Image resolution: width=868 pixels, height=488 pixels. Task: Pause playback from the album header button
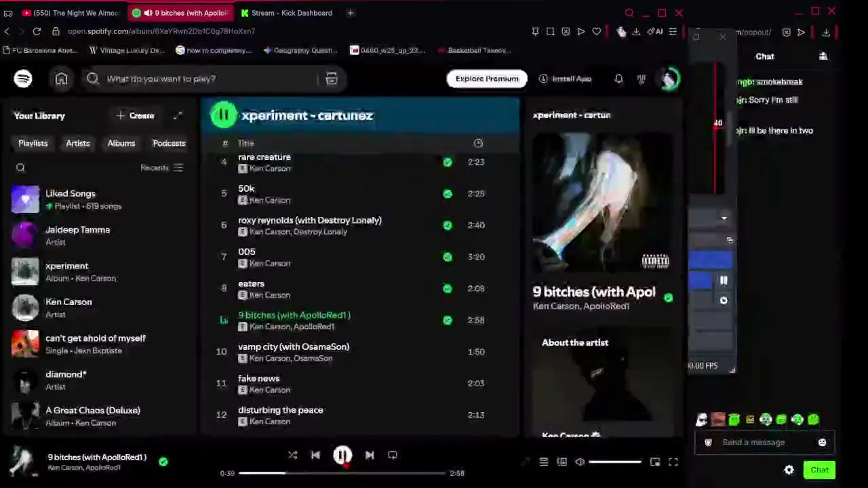click(223, 115)
